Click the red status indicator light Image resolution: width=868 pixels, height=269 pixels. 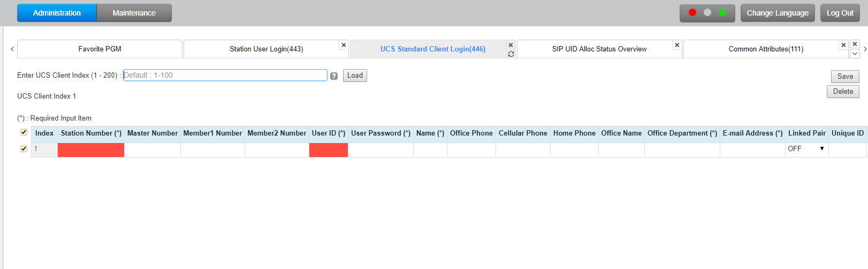pyautogui.click(x=692, y=12)
